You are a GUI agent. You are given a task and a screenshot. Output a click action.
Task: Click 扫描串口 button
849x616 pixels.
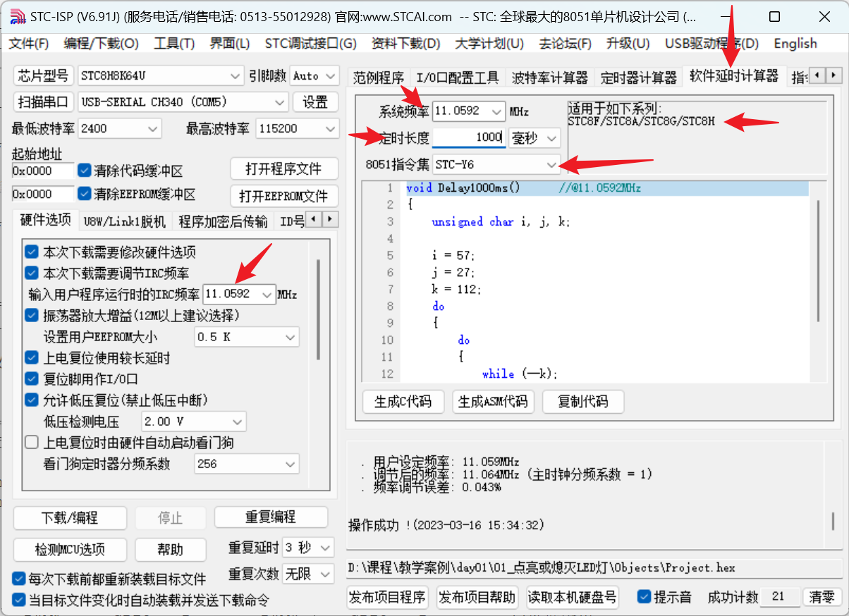[x=44, y=102]
